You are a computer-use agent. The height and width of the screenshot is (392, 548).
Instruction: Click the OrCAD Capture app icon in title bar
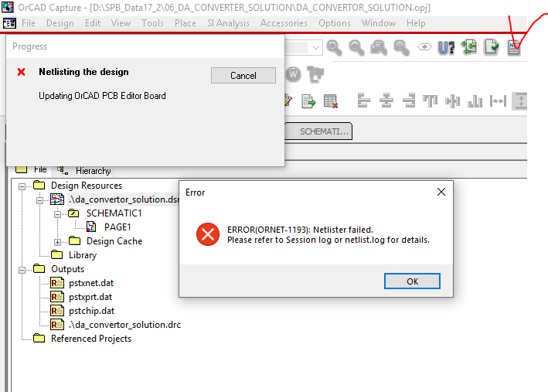click(x=8, y=7)
